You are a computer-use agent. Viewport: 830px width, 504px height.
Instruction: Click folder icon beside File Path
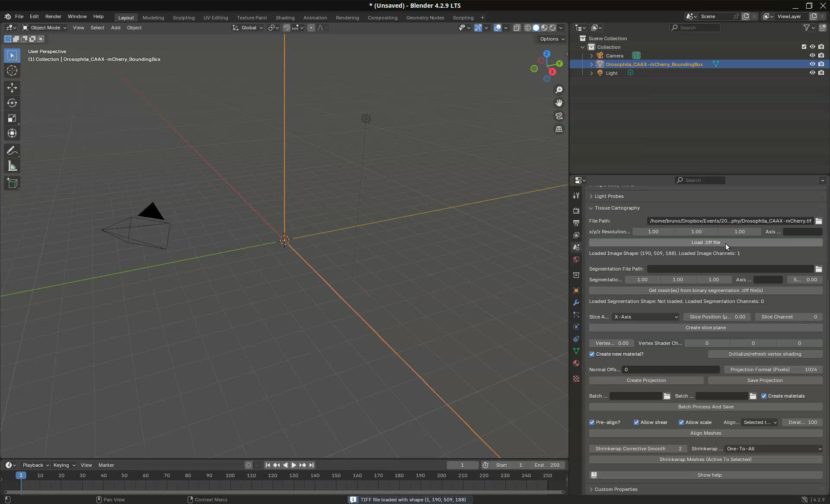[x=818, y=221]
